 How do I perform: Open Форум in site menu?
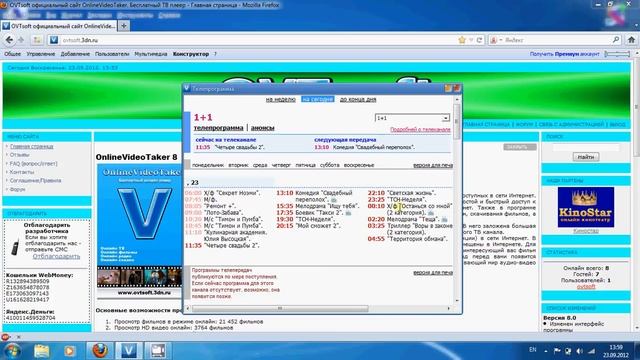coord(18,189)
